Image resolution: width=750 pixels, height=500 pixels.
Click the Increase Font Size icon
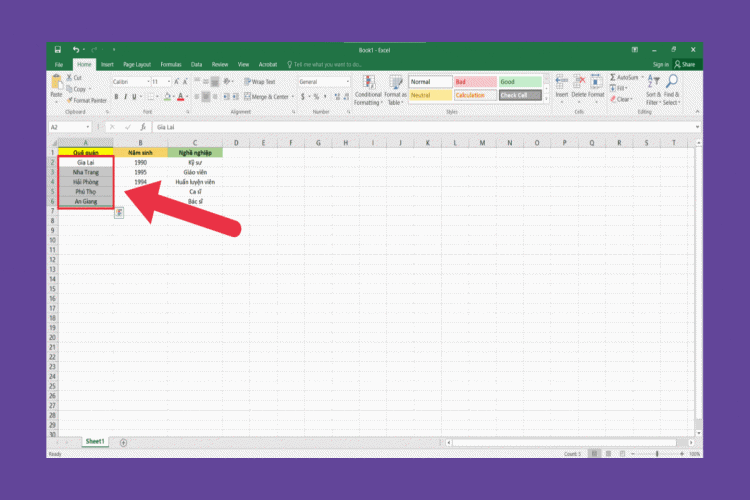coord(176,82)
